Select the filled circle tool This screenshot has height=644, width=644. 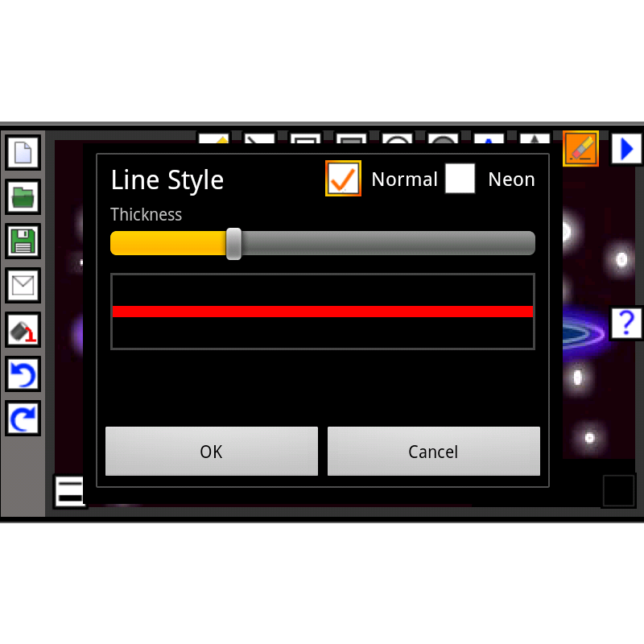tap(444, 138)
